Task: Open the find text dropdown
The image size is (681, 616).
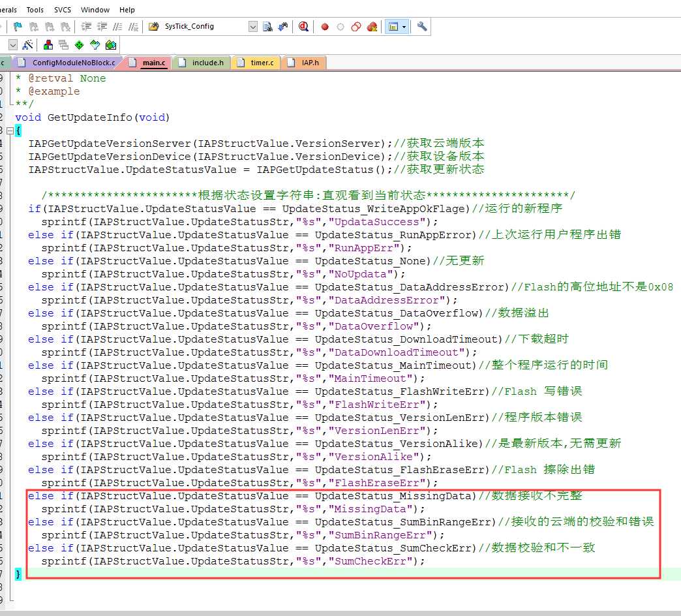Action: pyautogui.click(x=253, y=27)
